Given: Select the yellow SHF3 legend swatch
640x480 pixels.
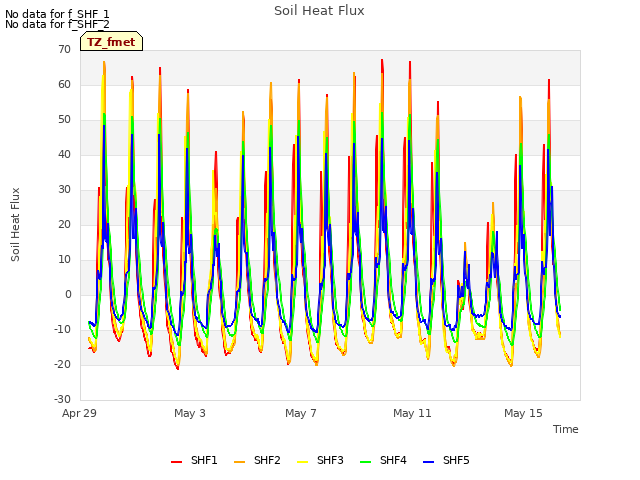Looking at the screenshot, I should (302, 462).
